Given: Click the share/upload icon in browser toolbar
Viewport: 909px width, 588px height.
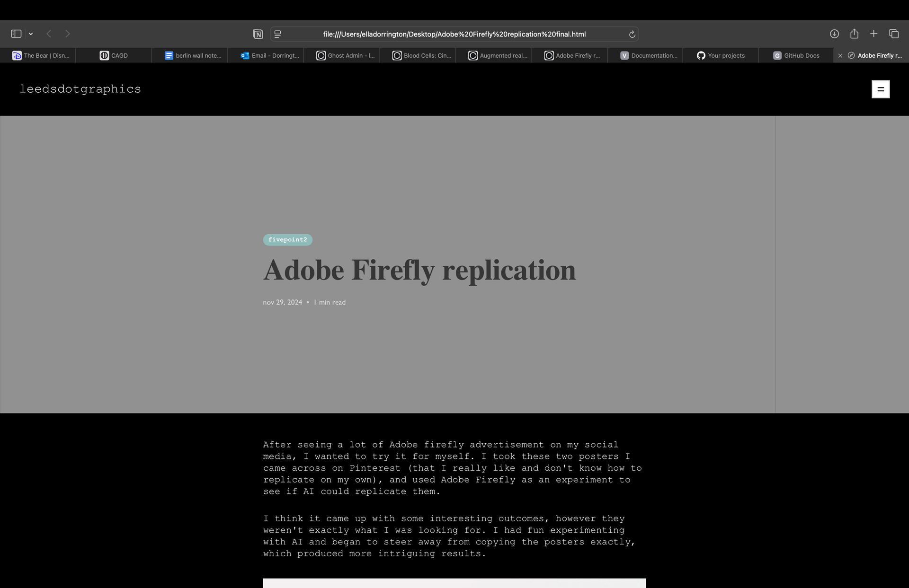Looking at the screenshot, I should [855, 34].
